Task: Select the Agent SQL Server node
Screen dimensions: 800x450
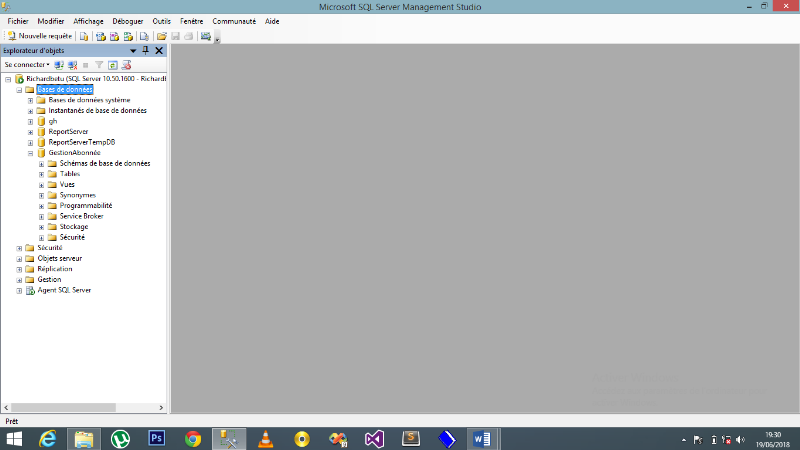Action: pyautogui.click(x=64, y=290)
